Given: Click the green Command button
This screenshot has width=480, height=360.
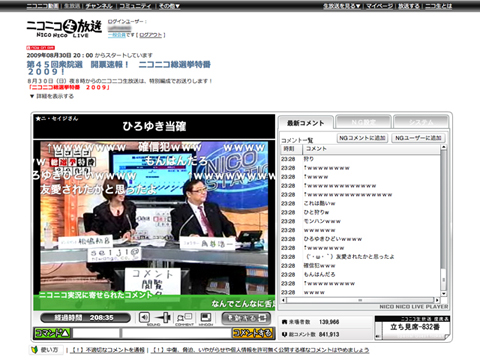Looking at the screenshot, I should (x=52, y=333).
